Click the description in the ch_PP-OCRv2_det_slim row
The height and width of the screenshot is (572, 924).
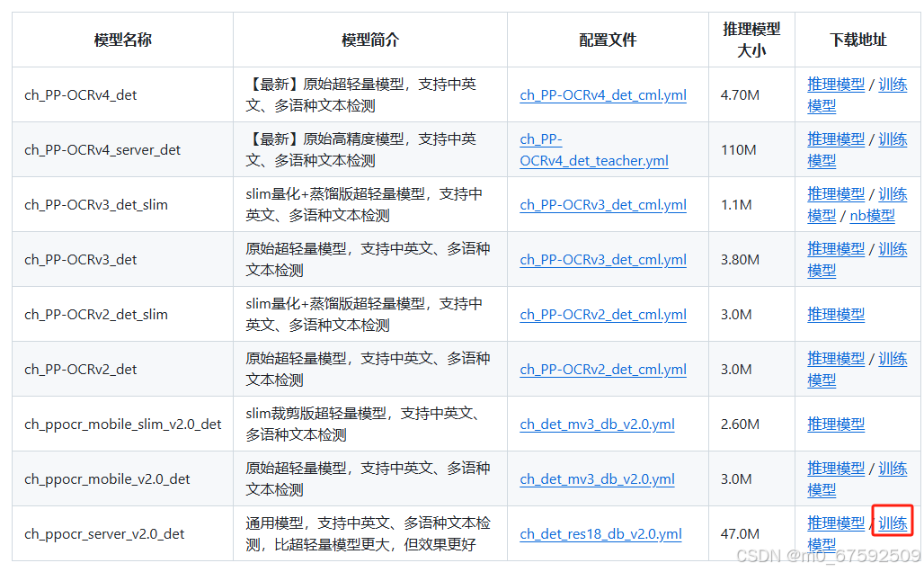point(364,314)
